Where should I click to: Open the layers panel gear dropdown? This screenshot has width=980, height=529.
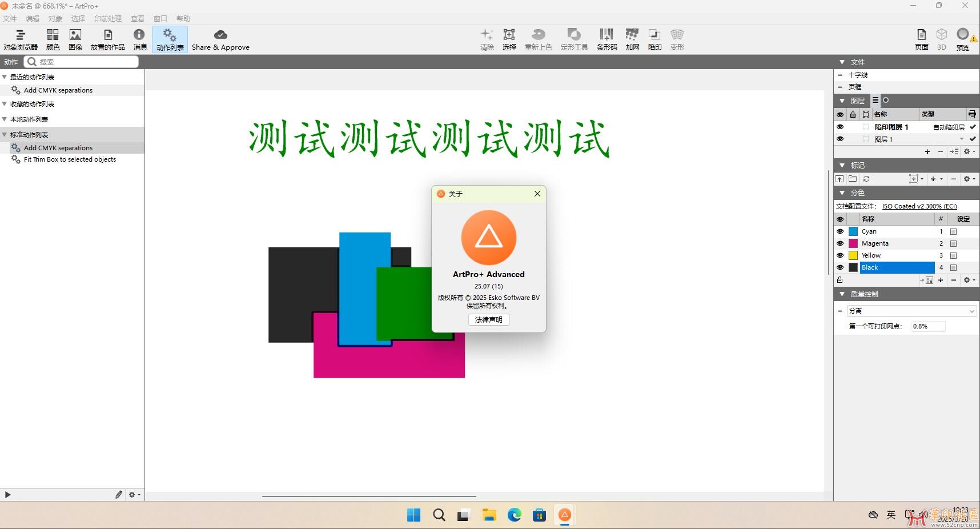coord(969,151)
